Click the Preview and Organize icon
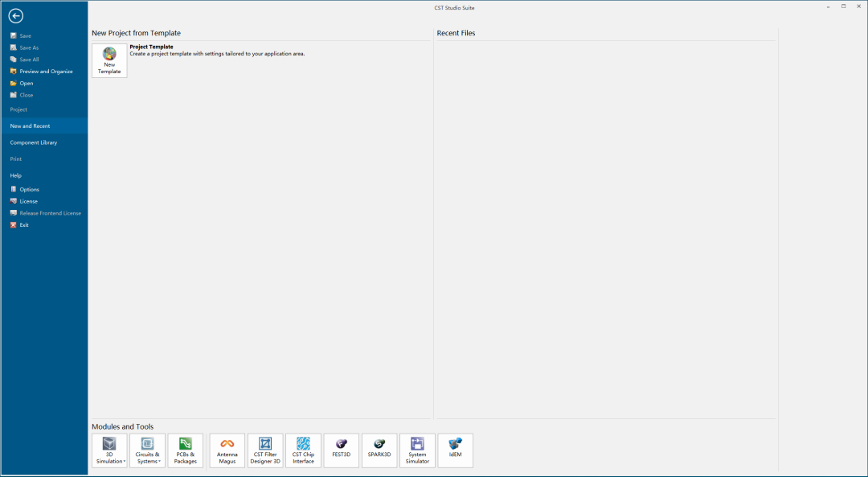The width and height of the screenshot is (868, 477). click(x=14, y=71)
